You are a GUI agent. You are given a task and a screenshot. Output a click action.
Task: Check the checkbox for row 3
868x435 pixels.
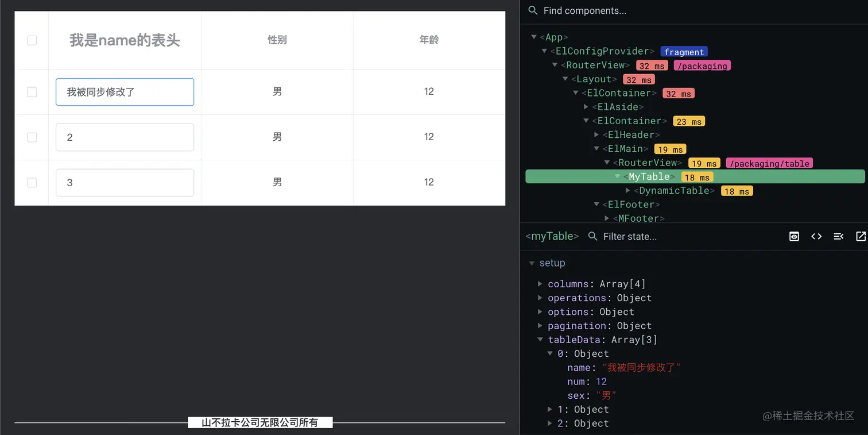[32, 182]
